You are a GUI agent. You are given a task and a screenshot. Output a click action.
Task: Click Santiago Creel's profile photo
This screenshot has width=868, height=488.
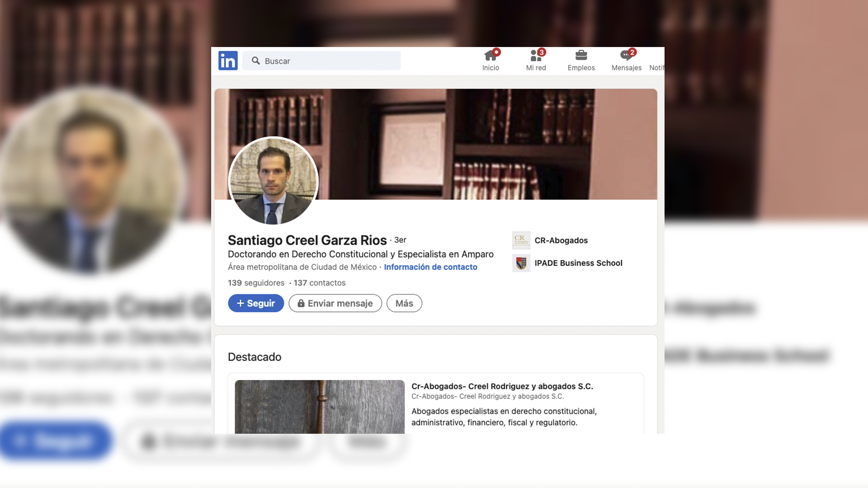[x=274, y=181]
